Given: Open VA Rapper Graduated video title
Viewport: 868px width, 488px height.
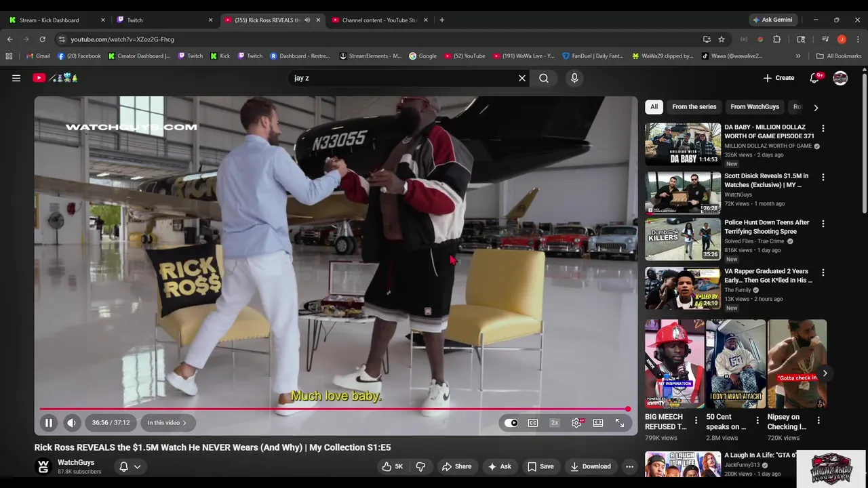Looking at the screenshot, I should [x=768, y=275].
